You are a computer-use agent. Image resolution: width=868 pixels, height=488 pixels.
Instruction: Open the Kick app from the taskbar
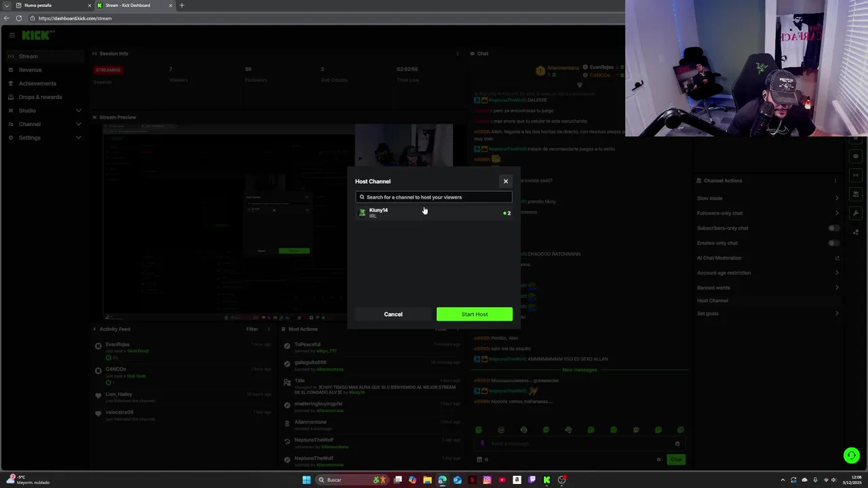(x=547, y=480)
